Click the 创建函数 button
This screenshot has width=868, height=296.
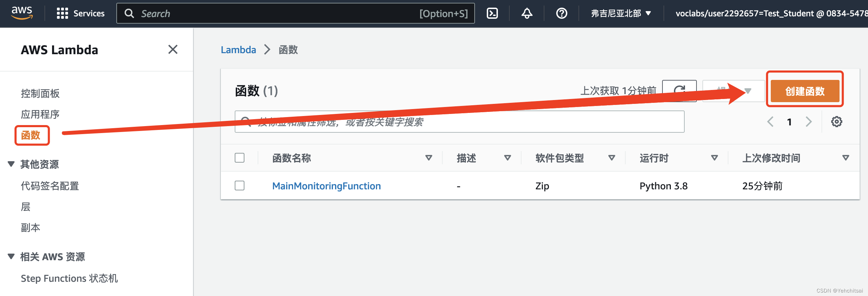(x=805, y=91)
